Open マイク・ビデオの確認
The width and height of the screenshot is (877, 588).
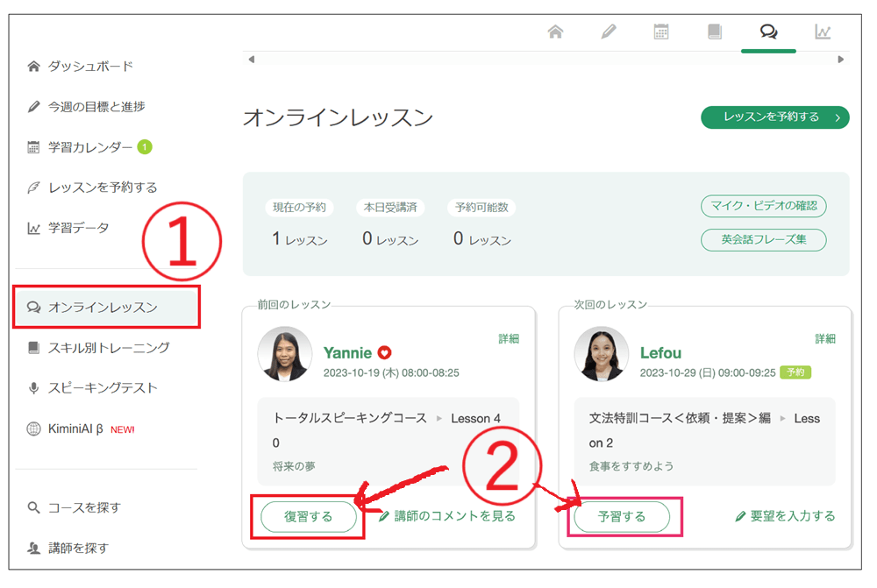[763, 207]
